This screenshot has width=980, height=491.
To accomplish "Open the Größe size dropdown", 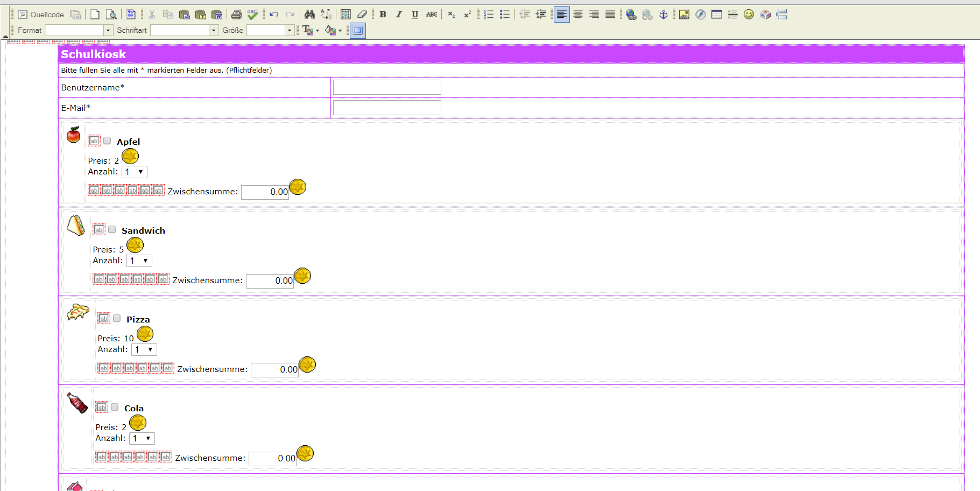I will [x=270, y=30].
